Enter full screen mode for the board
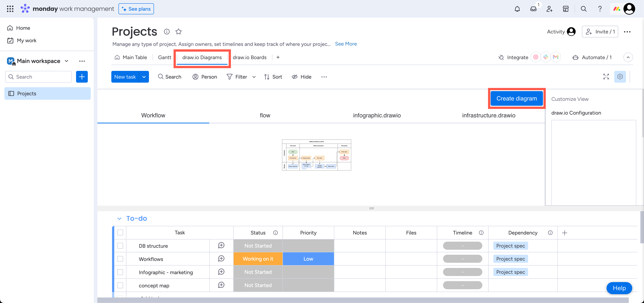 (606, 77)
